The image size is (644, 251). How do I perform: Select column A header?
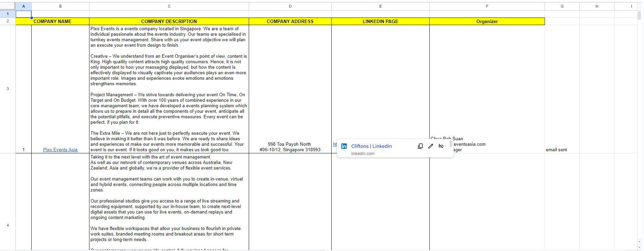click(x=24, y=6)
